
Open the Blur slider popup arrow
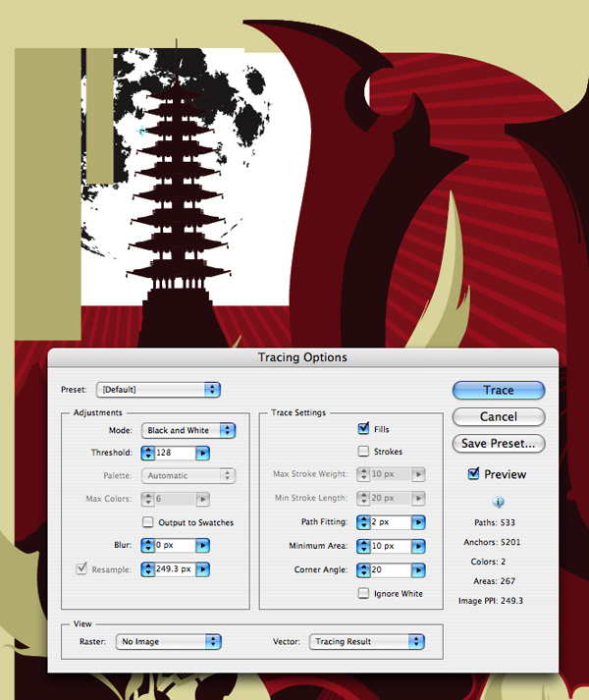coord(203,545)
